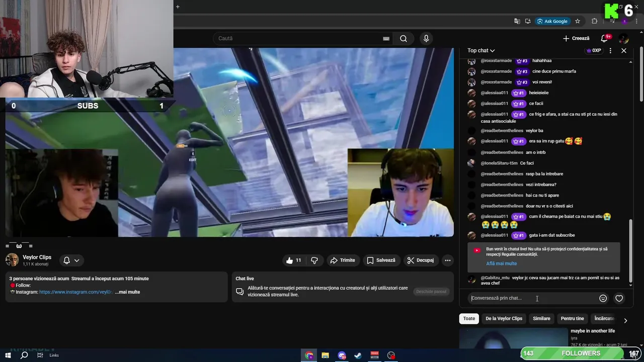Activate voice search microphone icon

tap(426, 39)
